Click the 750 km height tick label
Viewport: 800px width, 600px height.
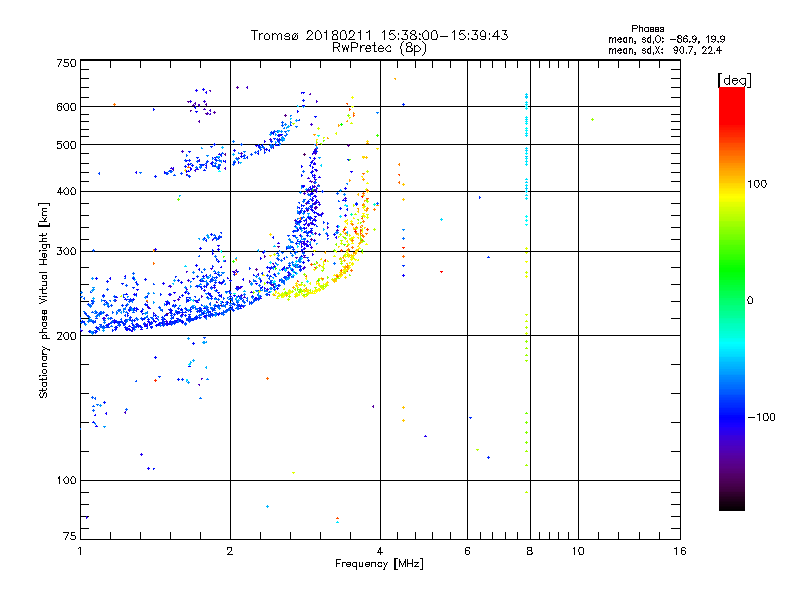(66, 63)
